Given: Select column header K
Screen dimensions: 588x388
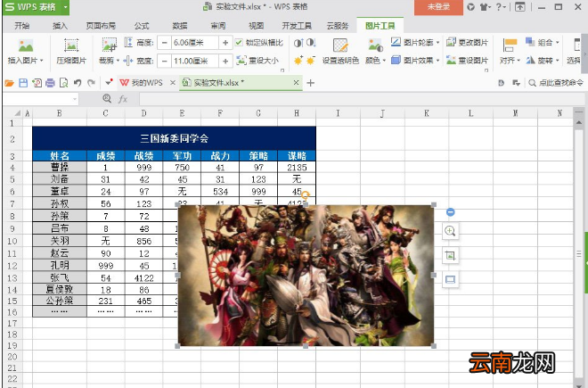Looking at the screenshot, I should click(427, 113).
